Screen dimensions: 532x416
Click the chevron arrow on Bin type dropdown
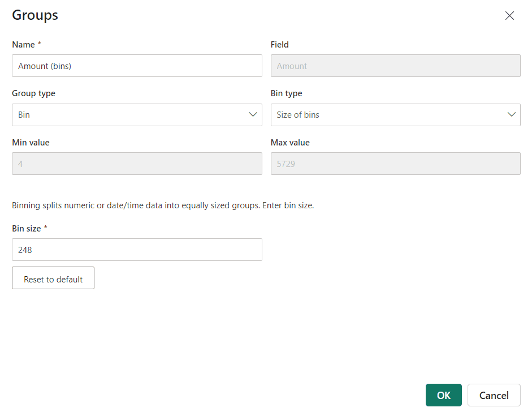[511, 114]
